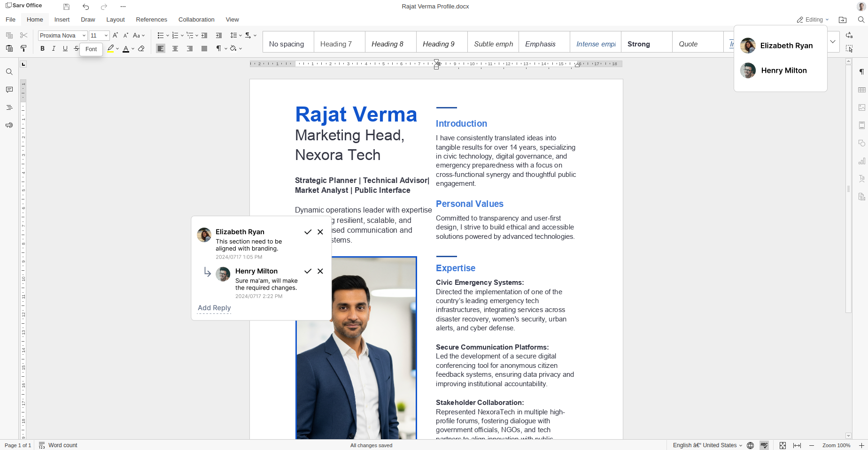Open the Navigation headings panel
868x450 pixels.
9,107
